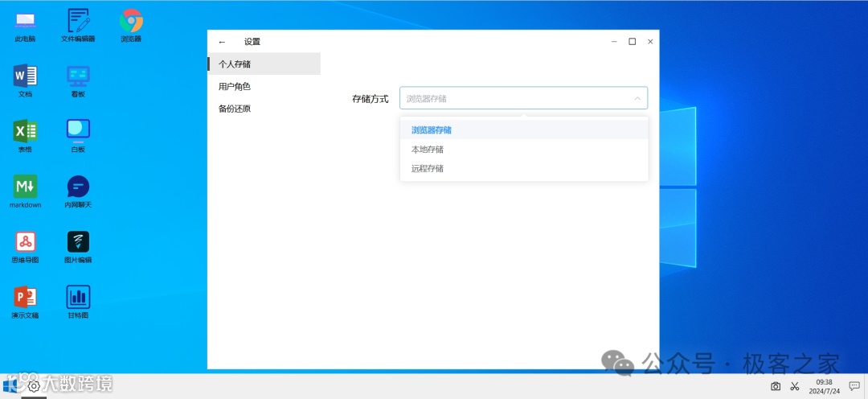Minimize the 设置 window
868x399 pixels.
point(614,42)
